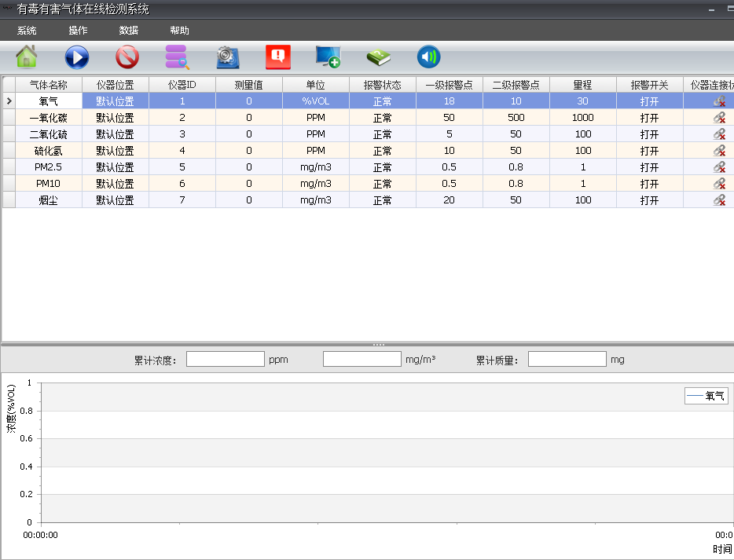This screenshot has height=560, width=734.
Task: Toggle the blue sound speaker icon
Action: pos(428,57)
